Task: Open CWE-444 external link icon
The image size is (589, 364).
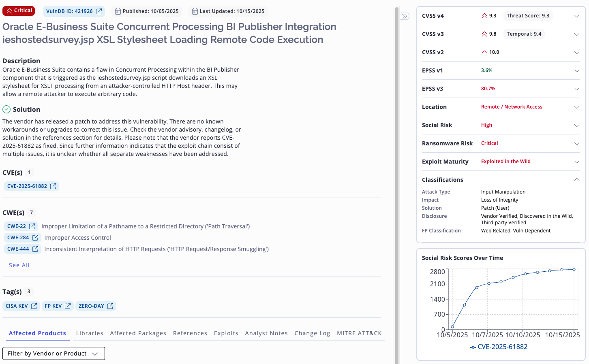Action: pyautogui.click(x=35, y=249)
